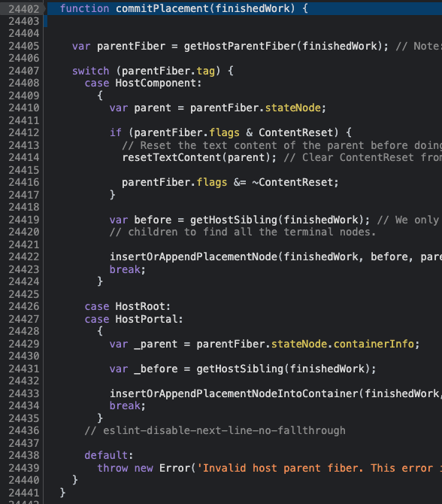Click line number 24426 gutter

[24, 306]
